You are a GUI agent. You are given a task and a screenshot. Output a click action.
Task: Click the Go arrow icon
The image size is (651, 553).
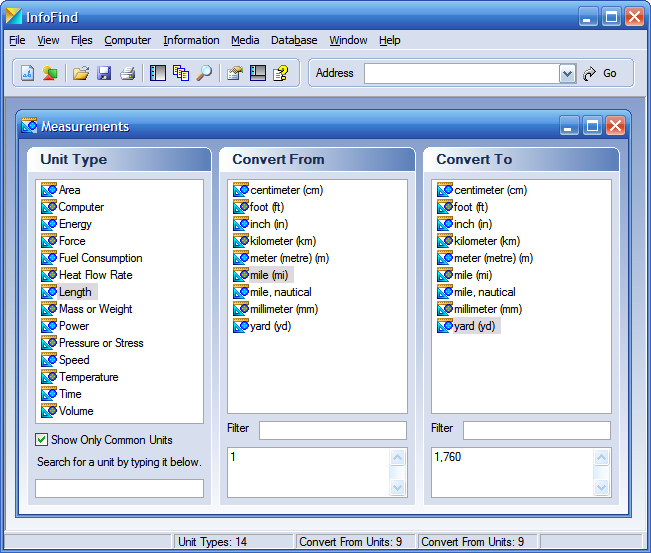(x=589, y=73)
